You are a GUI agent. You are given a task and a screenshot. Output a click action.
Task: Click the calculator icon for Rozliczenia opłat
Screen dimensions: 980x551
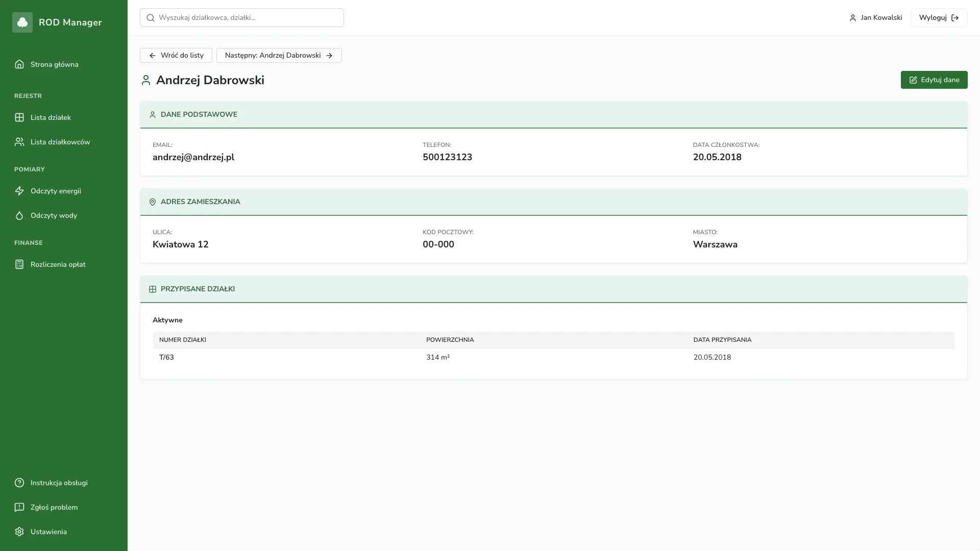(19, 264)
